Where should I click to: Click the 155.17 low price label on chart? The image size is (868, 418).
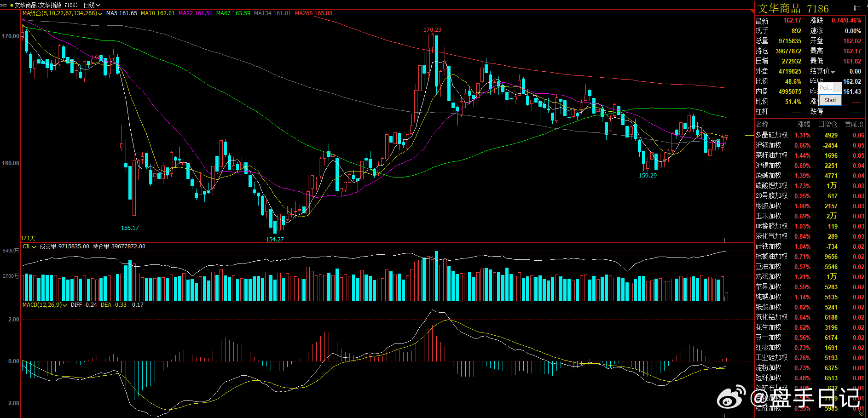point(130,228)
